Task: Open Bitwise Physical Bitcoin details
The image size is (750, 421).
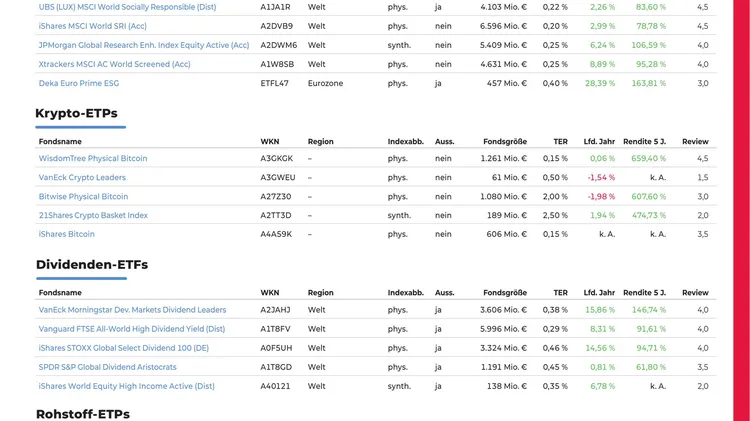Action: click(x=83, y=196)
